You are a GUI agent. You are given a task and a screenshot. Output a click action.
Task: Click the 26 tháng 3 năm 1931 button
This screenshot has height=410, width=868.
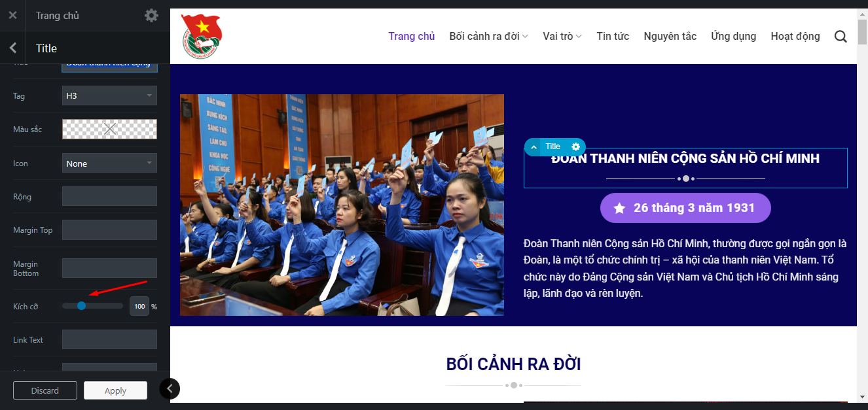pos(685,208)
